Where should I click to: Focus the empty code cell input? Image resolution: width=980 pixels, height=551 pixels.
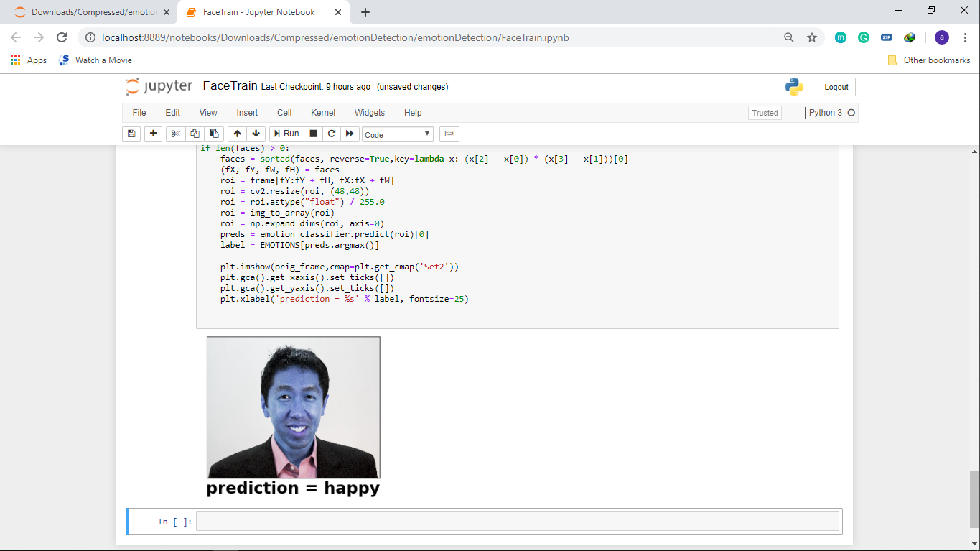pyautogui.click(x=517, y=522)
